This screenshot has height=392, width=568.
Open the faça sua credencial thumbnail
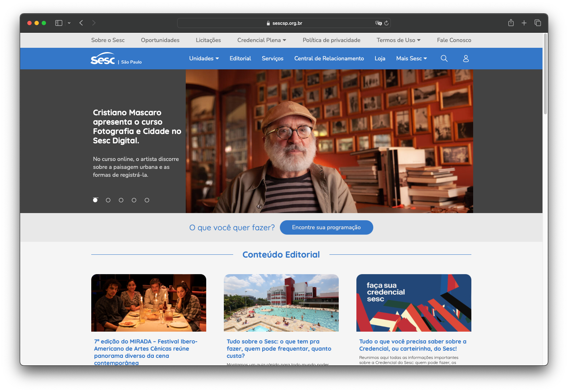(414, 303)
